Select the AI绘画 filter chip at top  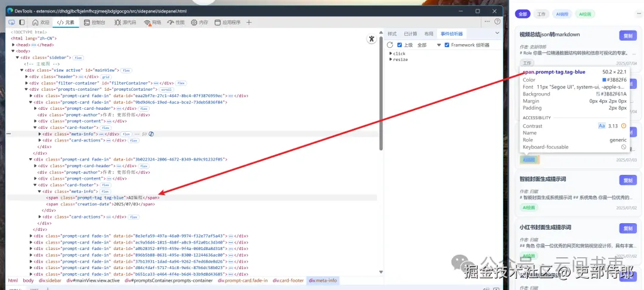[x=586, y=14]
